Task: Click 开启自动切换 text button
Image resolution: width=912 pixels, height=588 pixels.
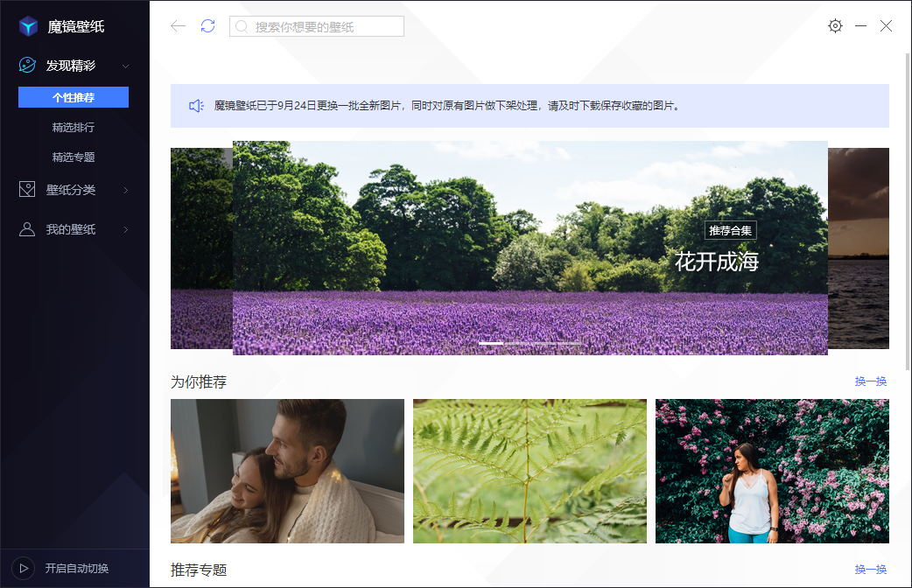Action: 77,568
